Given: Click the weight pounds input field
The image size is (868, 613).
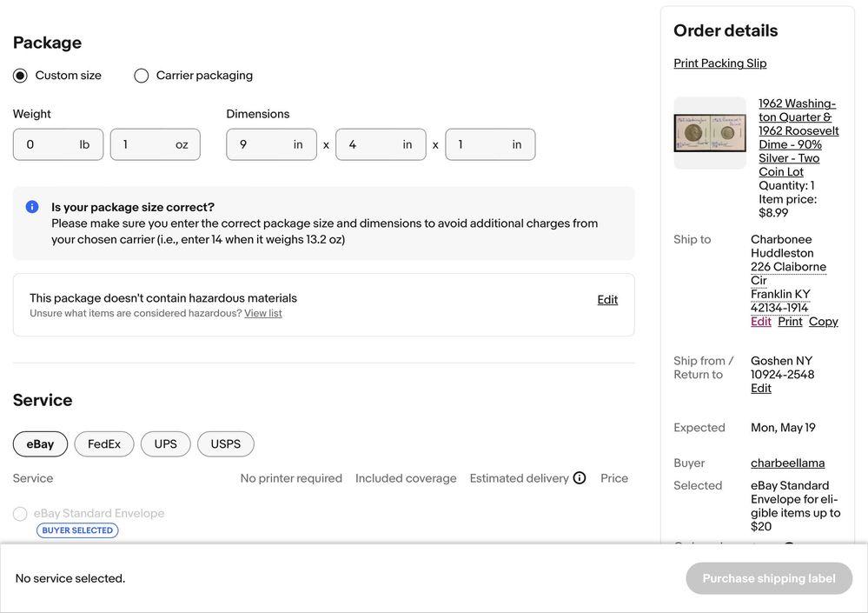Looking at the screenshot, I should pyautogui.click(x=58, y=144).
